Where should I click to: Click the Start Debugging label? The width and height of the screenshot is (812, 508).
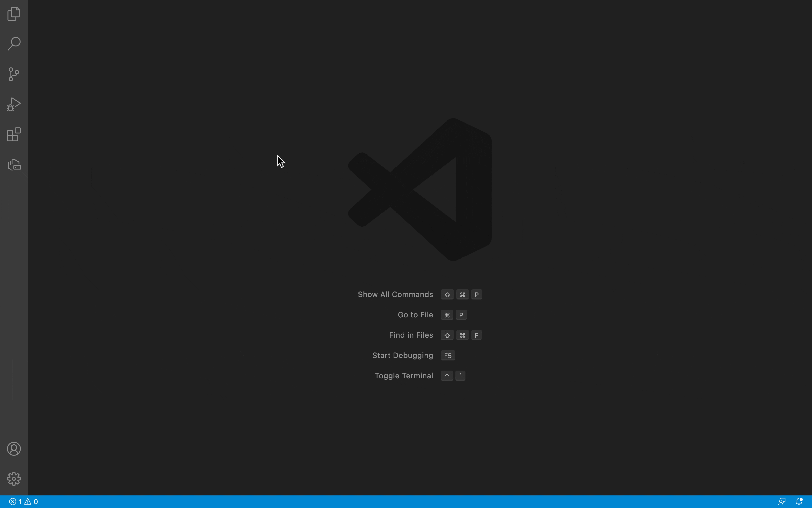pos(403,355)
